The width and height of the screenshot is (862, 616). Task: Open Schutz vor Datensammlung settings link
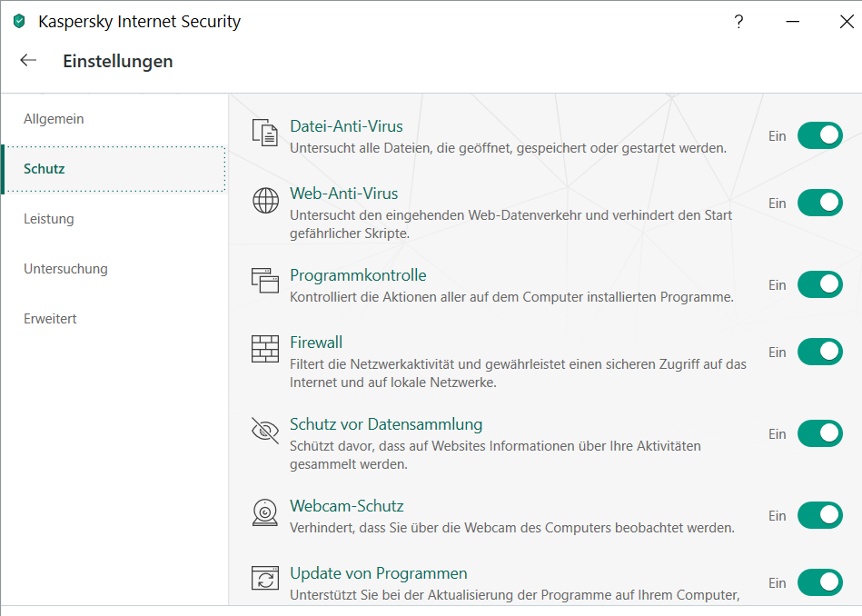tap(386, 424)
